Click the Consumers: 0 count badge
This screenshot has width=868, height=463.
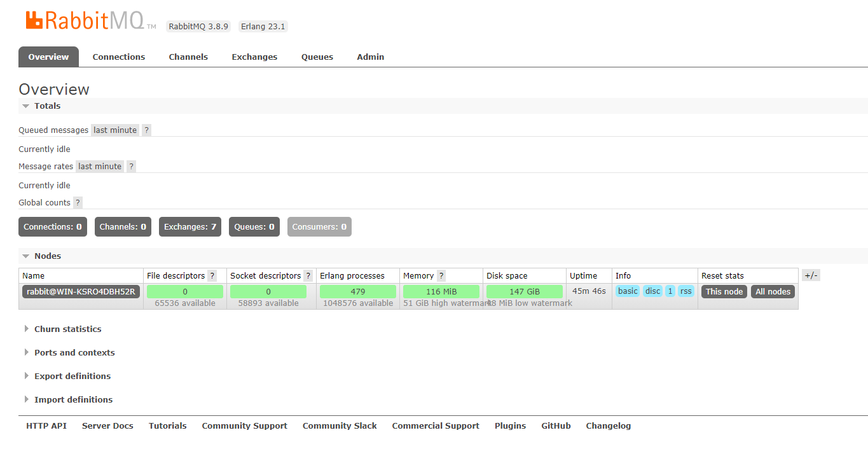click(x=319, y=226)
